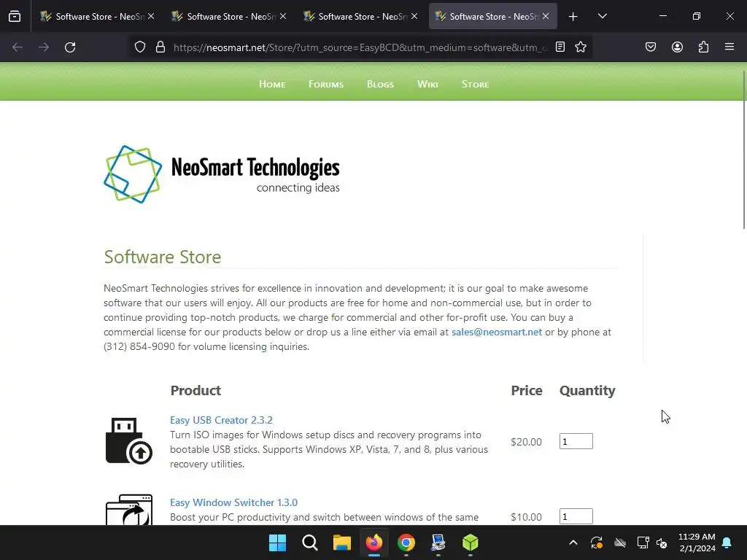This screenshot has height=560, width=747.
Task: Open network display tray icon
Action: 643,542
